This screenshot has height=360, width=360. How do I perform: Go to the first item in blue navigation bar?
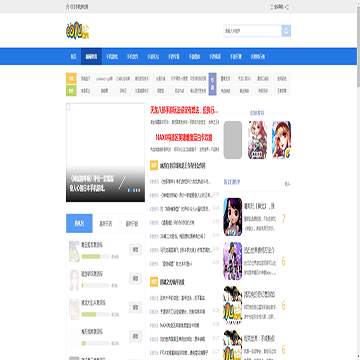73,57
